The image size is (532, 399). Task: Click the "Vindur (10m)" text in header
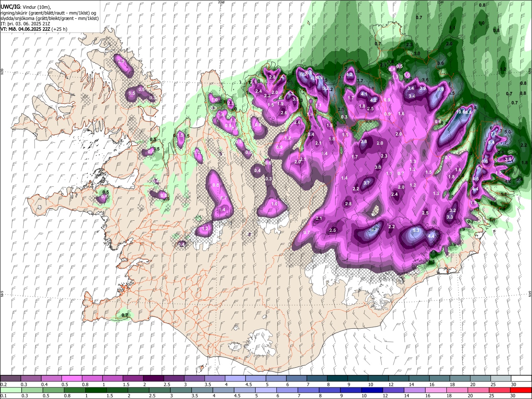36,7
